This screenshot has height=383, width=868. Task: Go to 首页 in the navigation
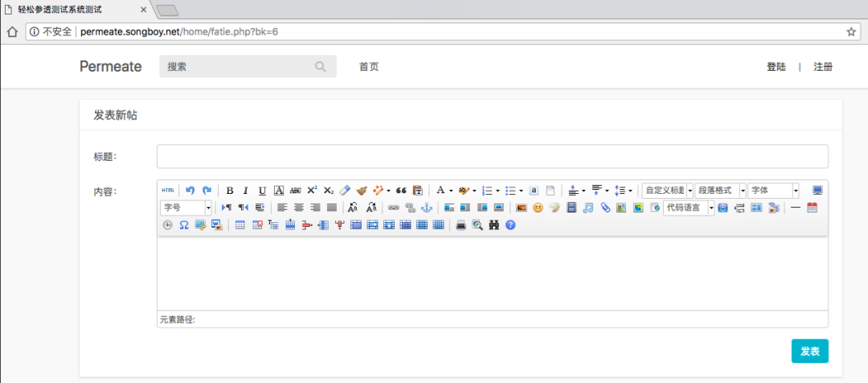coord(369,67)
